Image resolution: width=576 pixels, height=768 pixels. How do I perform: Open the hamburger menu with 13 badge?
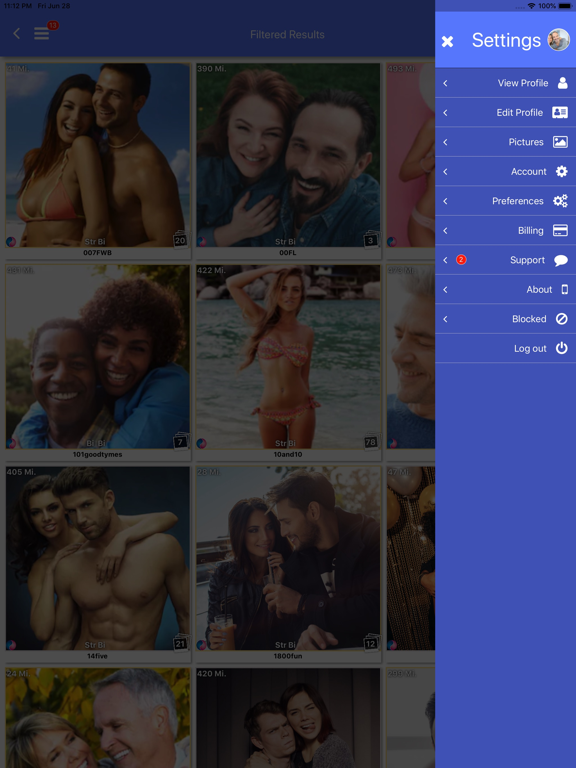42,34
